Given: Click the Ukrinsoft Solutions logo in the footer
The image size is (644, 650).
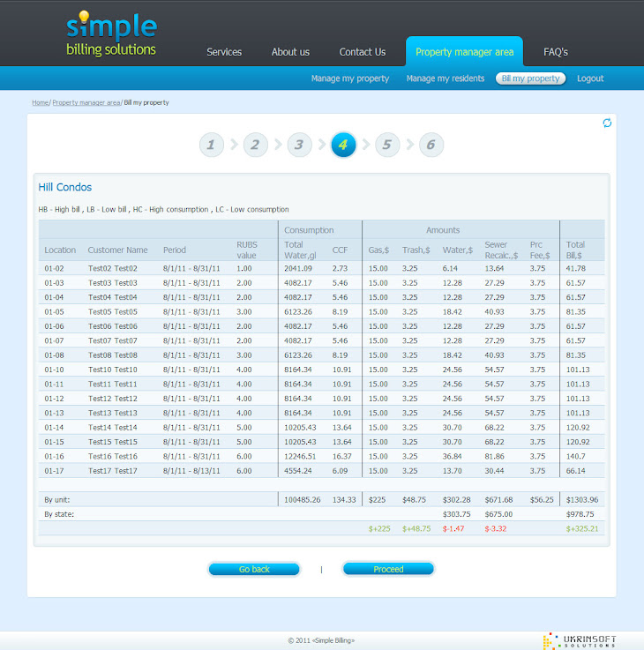Looking at the screenshot, I should pyautogui.click(x=580, y=641).
